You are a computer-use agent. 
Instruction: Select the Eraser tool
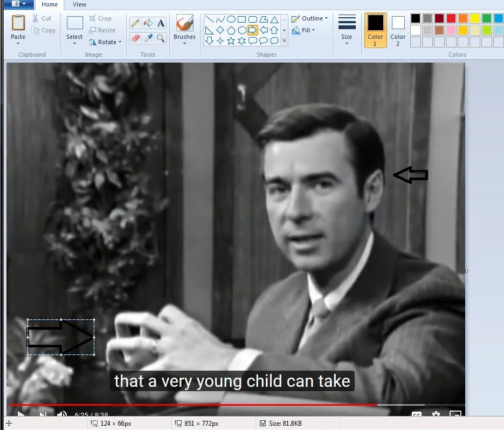[x=135, y=38]
